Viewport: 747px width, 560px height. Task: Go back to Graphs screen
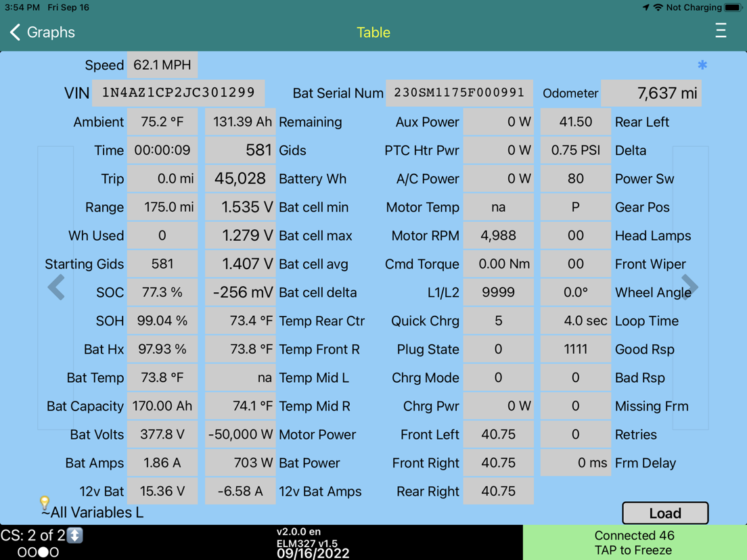coord(42,32)
